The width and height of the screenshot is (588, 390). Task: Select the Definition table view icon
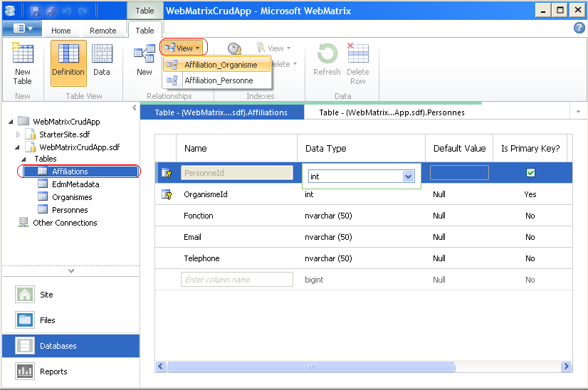pos(68,63)
